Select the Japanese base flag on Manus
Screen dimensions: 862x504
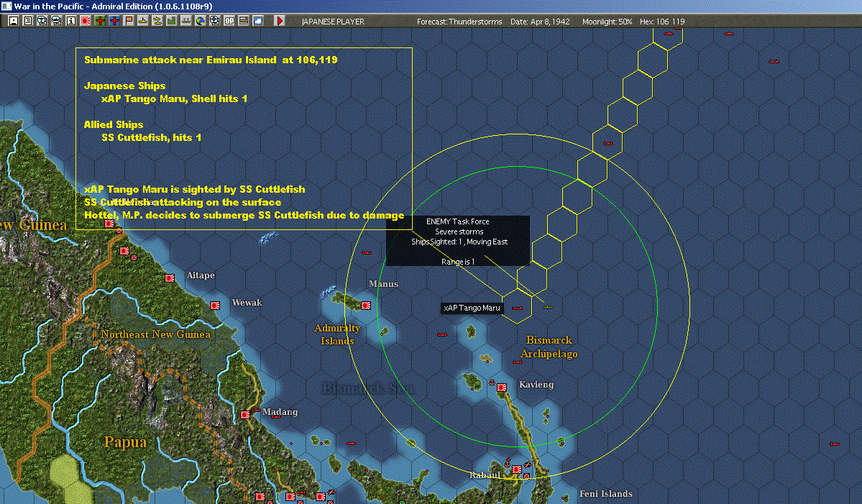point(366,305)
